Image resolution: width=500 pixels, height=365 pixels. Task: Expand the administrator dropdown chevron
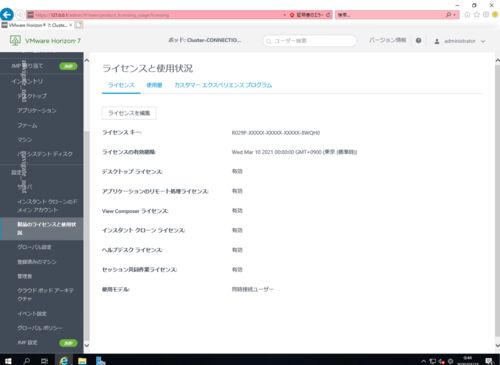click(483, 41)
